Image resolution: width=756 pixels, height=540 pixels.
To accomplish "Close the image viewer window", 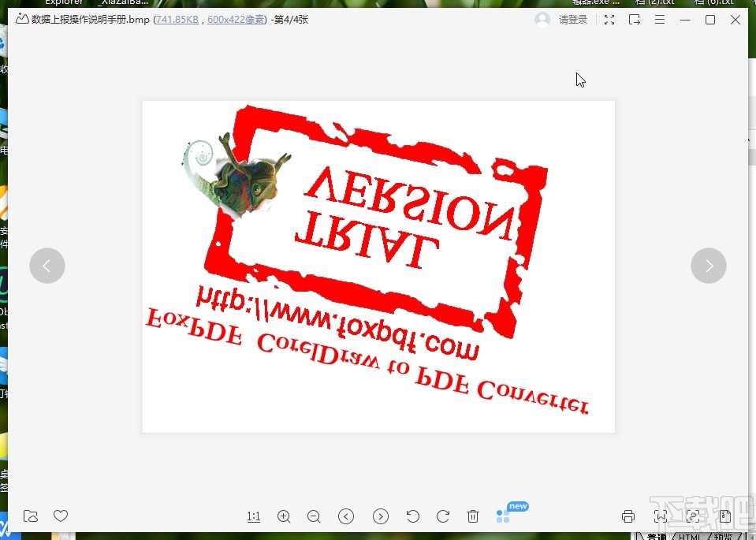I will coord(736,20).
